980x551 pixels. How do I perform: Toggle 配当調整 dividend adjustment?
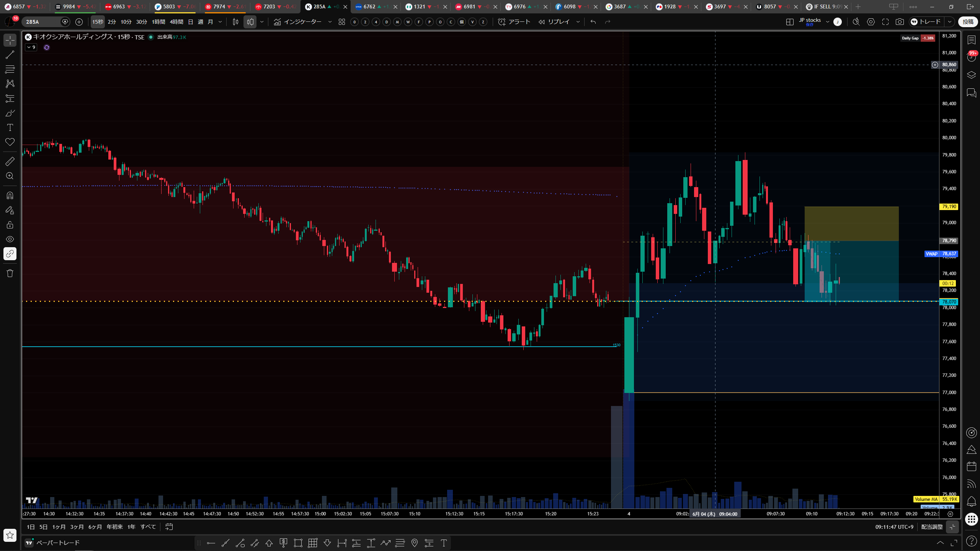point(932,527)
